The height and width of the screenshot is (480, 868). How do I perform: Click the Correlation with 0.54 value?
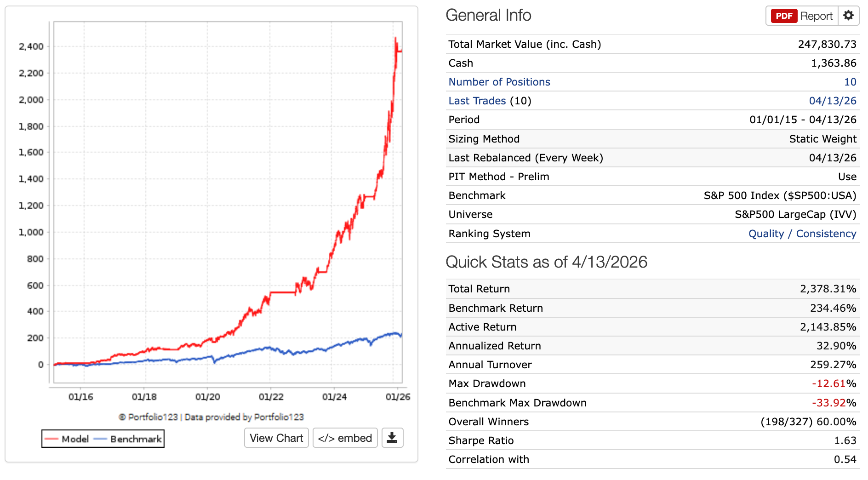pos(845,459)
